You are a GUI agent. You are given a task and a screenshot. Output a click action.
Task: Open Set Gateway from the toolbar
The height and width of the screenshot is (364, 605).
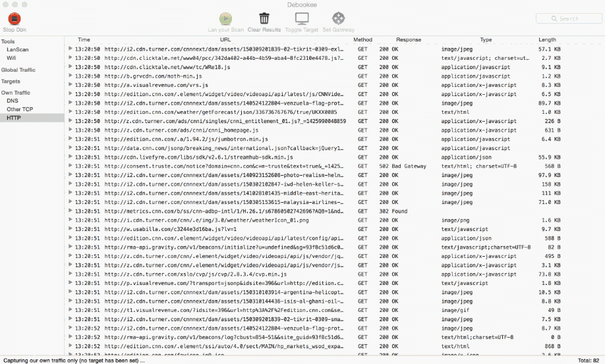pos(338,18)
